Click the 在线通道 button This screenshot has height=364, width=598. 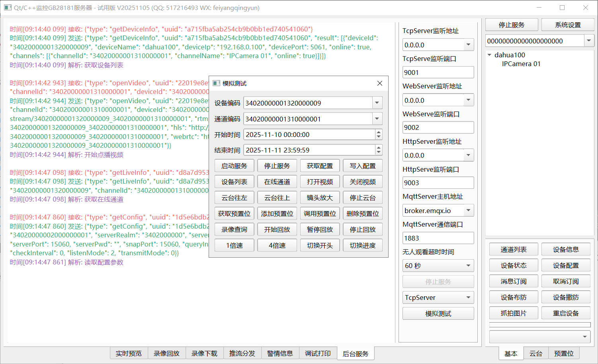pos(277,182)
